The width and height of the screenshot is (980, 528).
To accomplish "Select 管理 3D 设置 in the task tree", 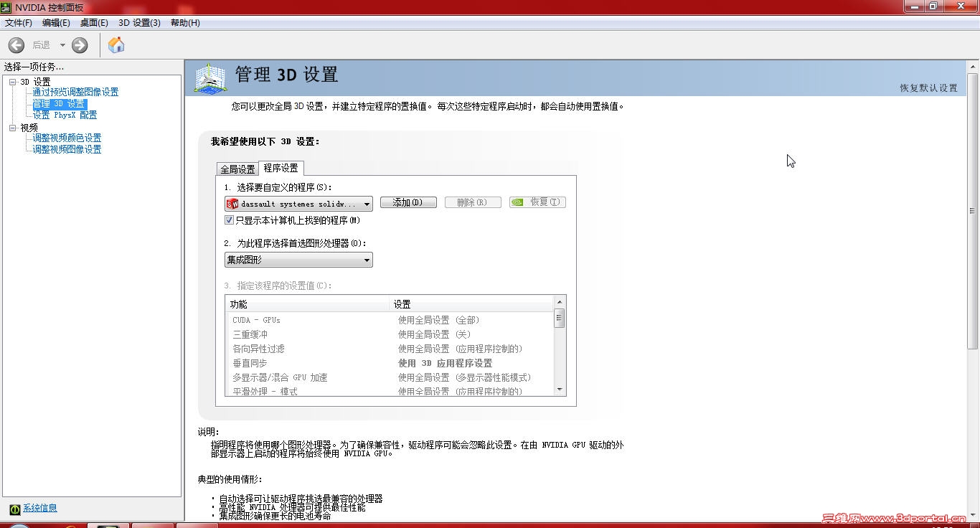I will [59, 104].
